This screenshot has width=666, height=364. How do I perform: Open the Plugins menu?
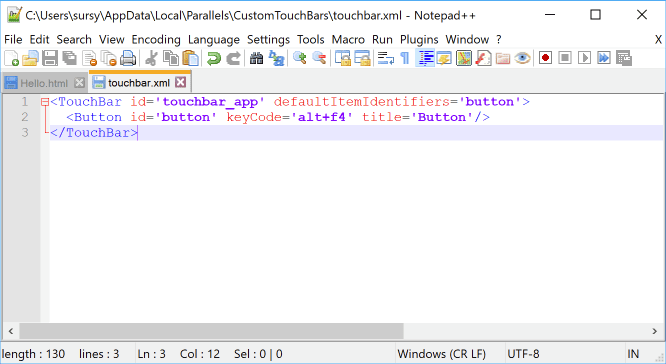419,40
